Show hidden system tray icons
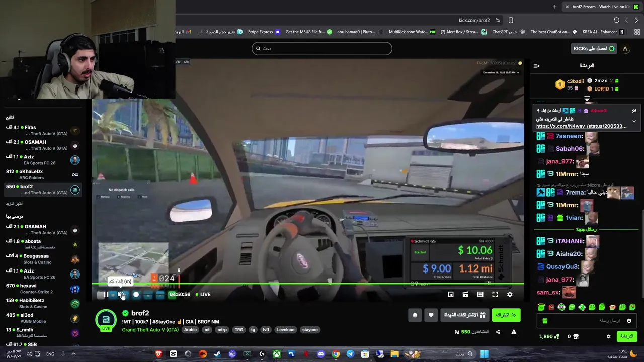The image size is (644, 362). coord(73,354)
